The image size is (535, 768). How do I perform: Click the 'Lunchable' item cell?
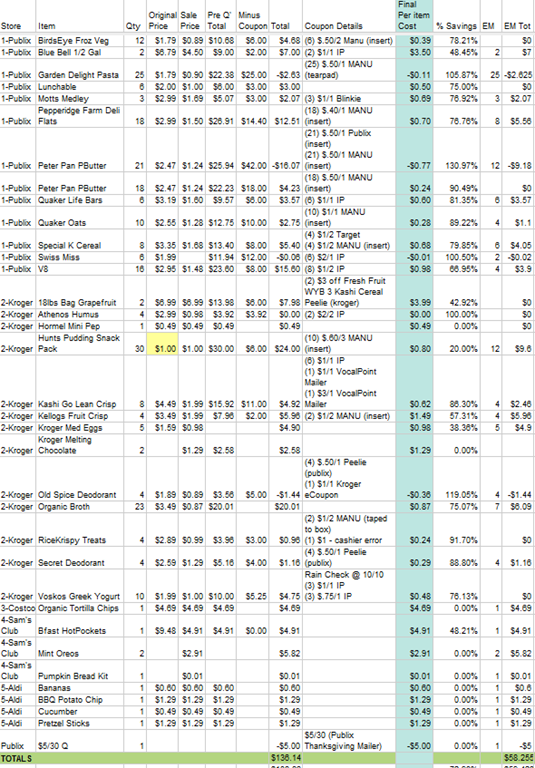pos(80,87)
